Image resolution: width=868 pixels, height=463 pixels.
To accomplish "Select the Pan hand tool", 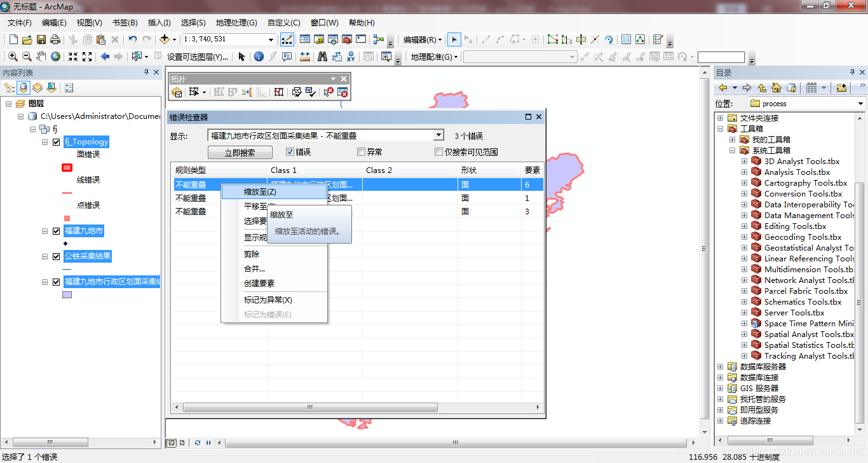I will (x=41, y=57).
